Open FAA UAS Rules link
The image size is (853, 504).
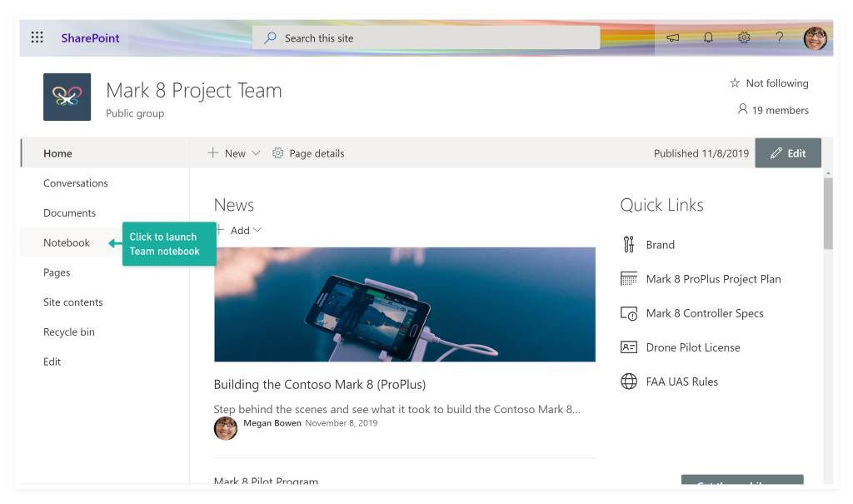(x=681, y=382)
